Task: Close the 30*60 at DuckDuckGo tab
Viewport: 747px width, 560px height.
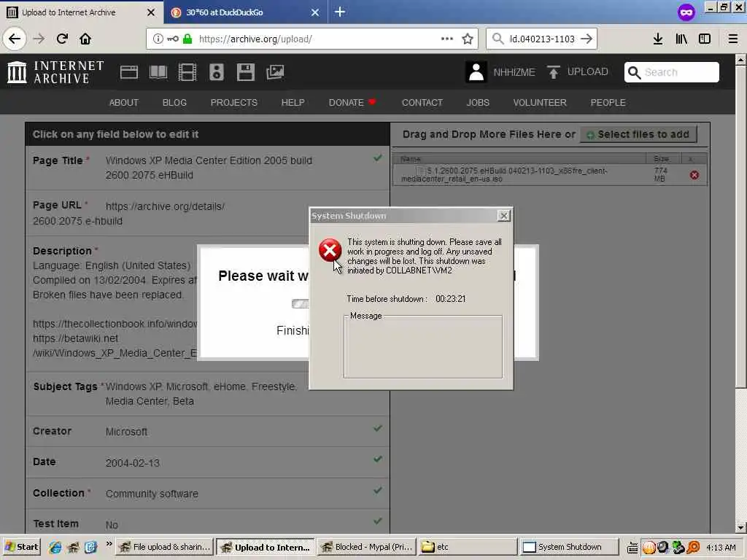Action: click(315, 12)
